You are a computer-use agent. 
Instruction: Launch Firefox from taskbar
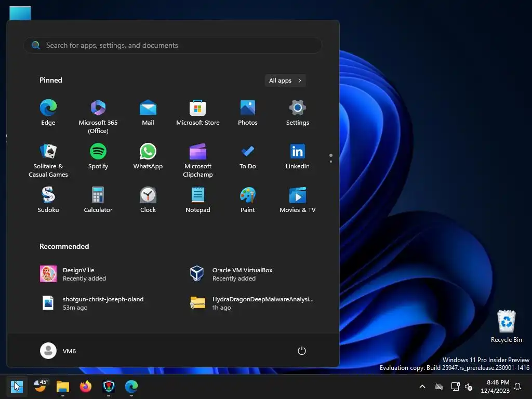[x=86, y=387]
